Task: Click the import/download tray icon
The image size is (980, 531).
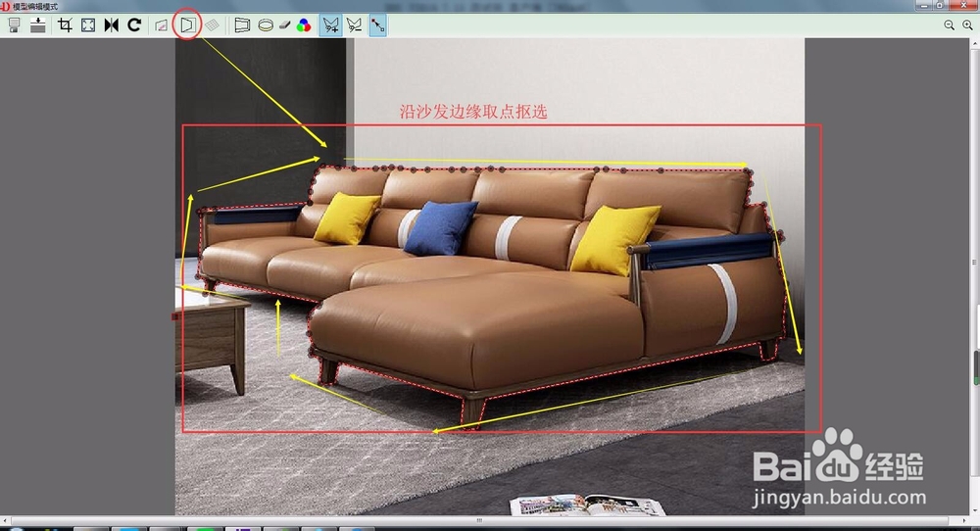Action: click(x=38, y=25)
